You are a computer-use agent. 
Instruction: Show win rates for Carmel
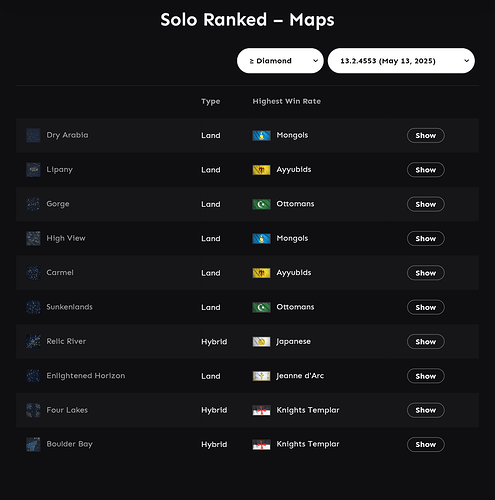pyautogui.click(x=426, y=273)
